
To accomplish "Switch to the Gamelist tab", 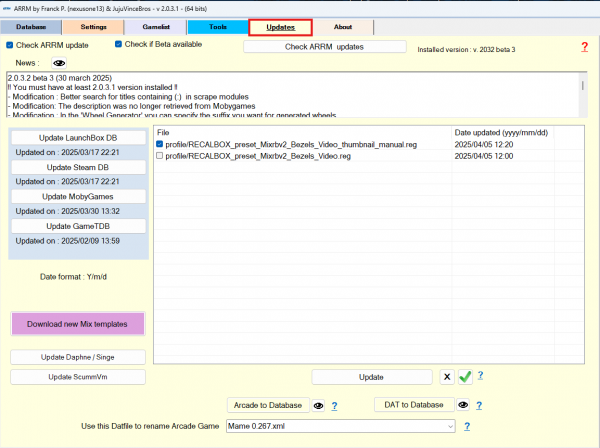I will pos(155,26).
